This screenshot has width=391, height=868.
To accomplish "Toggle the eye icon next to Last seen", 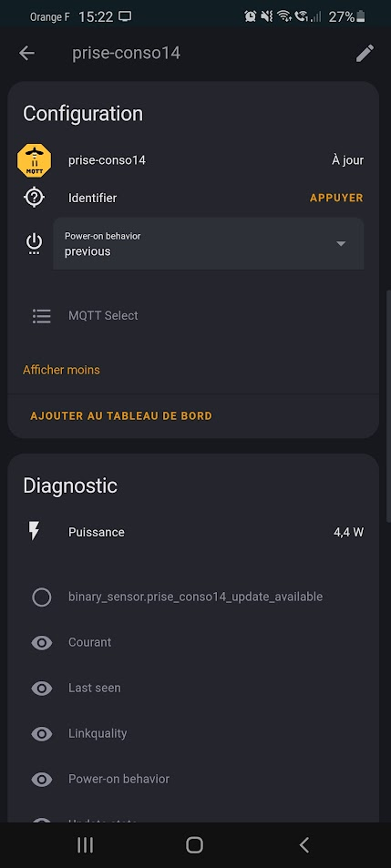I will [x=42, y=688].
